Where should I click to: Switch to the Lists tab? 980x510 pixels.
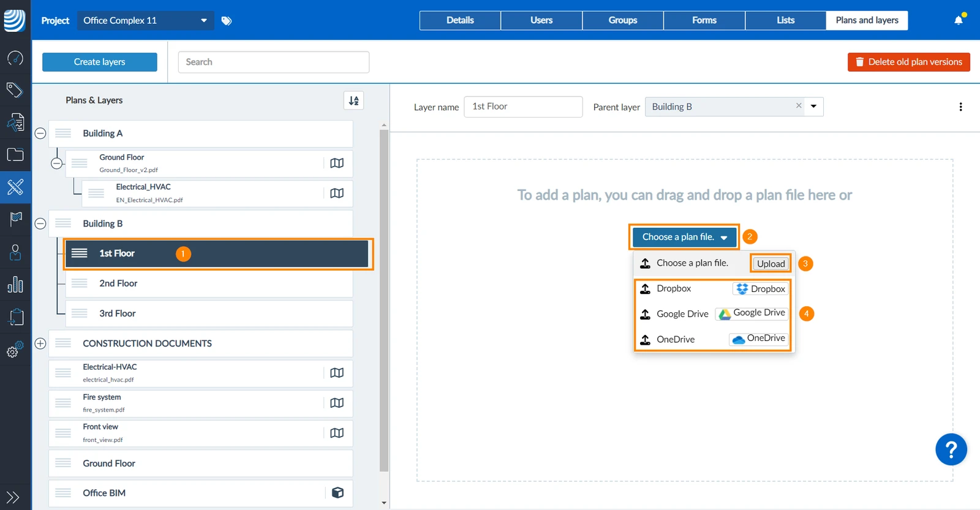coord(786,20)
